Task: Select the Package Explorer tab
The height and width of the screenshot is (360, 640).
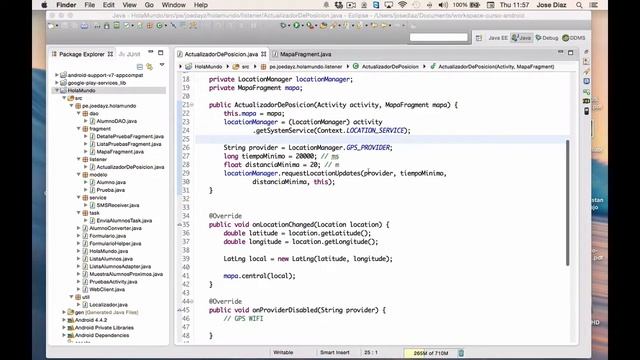Action: pos(82,54)
